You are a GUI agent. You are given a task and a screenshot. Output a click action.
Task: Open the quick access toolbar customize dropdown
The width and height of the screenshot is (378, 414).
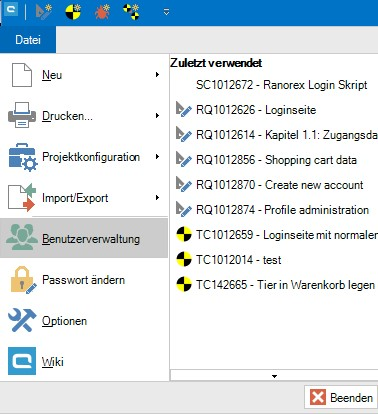(x=166, y=12)
